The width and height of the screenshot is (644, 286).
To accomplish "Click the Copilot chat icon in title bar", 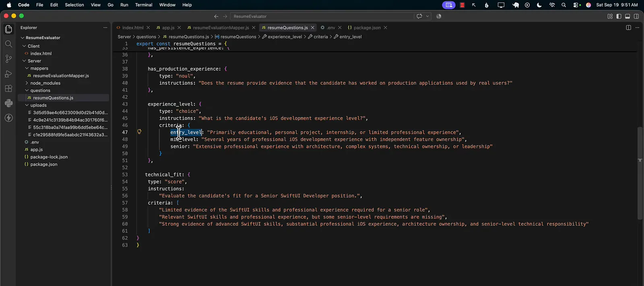I will point(419,16).
